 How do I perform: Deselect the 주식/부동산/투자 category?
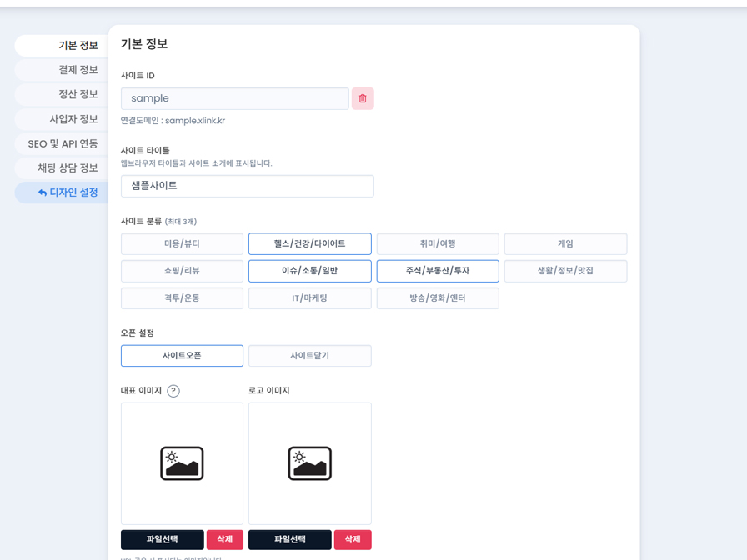click(x=438, y=271)
